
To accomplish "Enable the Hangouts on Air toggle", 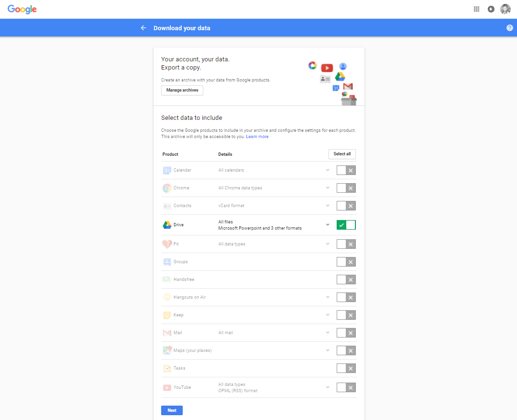I will (x=346, y=298).
